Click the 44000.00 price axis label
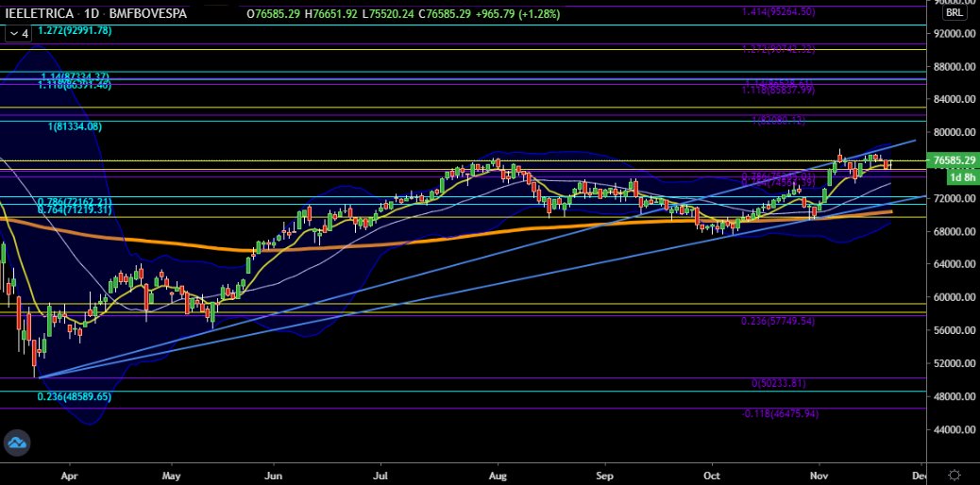This screenshot has height=485, width=980. coord(955,429)
